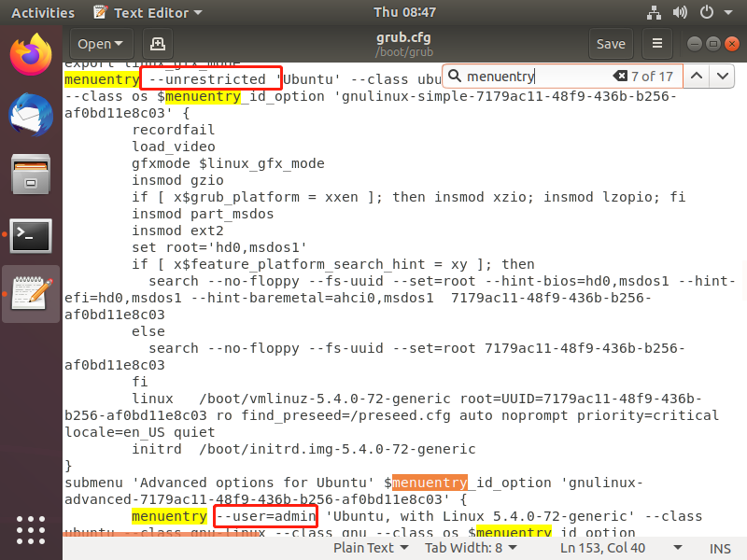The width and height of the screenshot is (747, 560).
Task: Expand the system menu arrow
Action: point(728,13)
